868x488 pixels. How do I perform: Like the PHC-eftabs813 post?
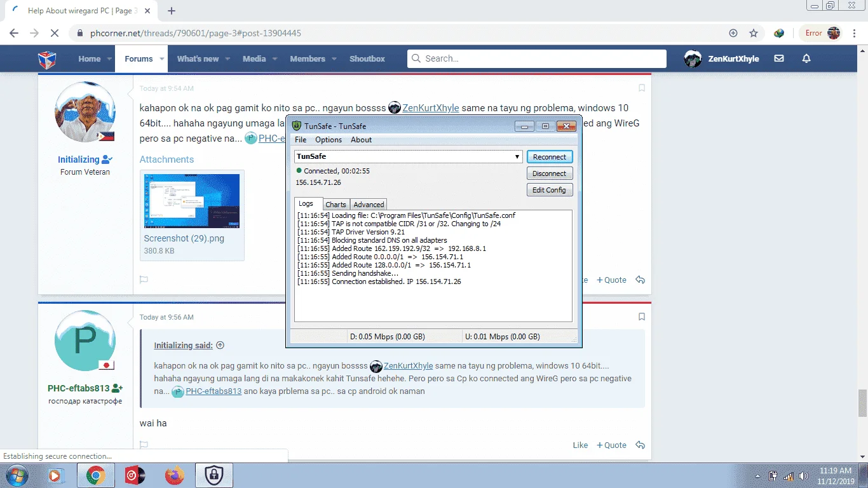click(580, 445)
